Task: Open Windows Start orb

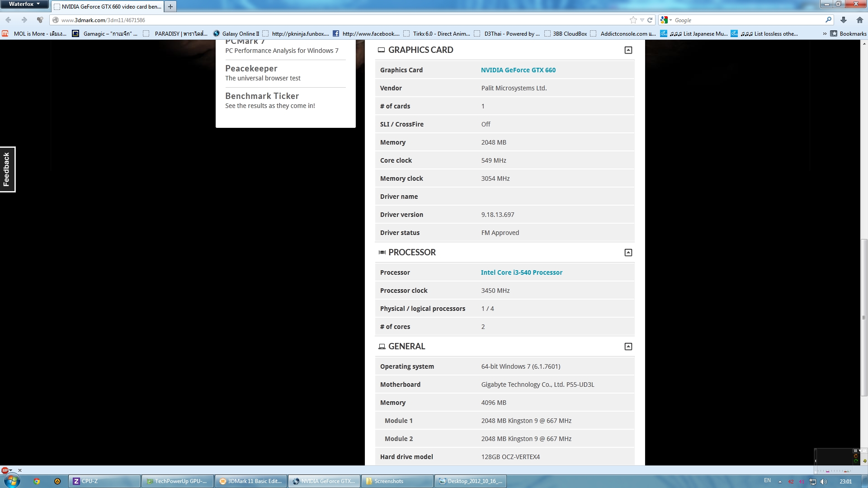Action: [12, 481]
